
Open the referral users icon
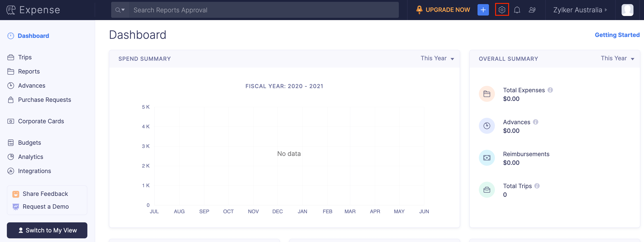532,10
